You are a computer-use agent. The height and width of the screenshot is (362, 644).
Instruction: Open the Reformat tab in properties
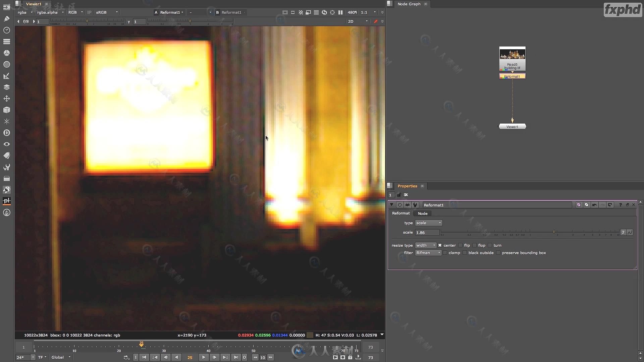[x=401, y=213]
